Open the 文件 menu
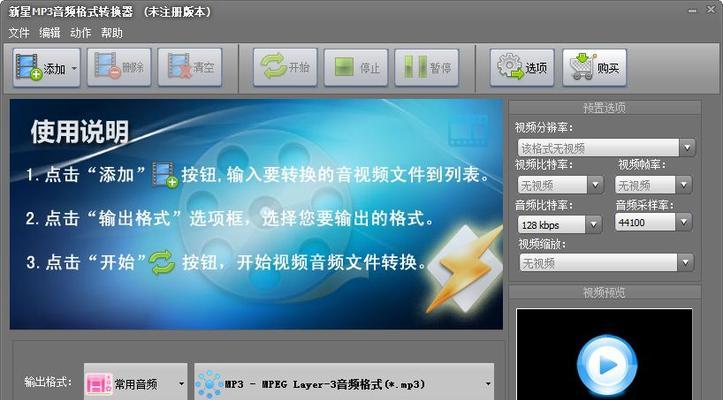723x400 pixels. (19, 33)
